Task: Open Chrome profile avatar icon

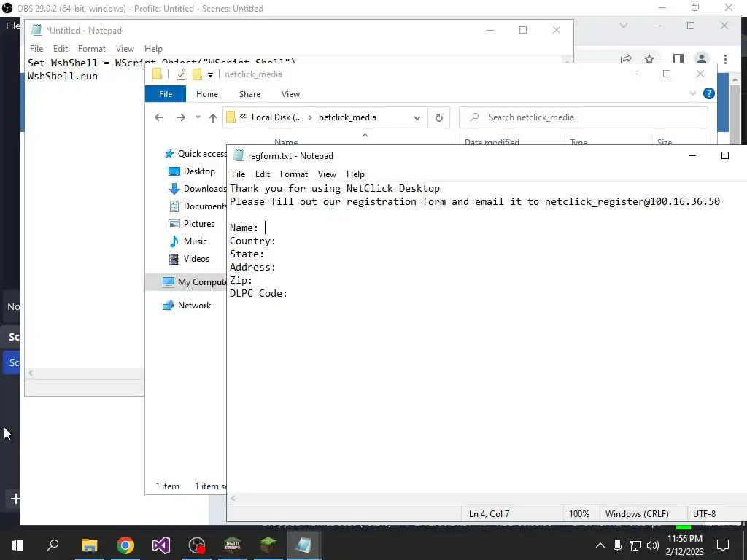Action: click(x=701, y=59)
